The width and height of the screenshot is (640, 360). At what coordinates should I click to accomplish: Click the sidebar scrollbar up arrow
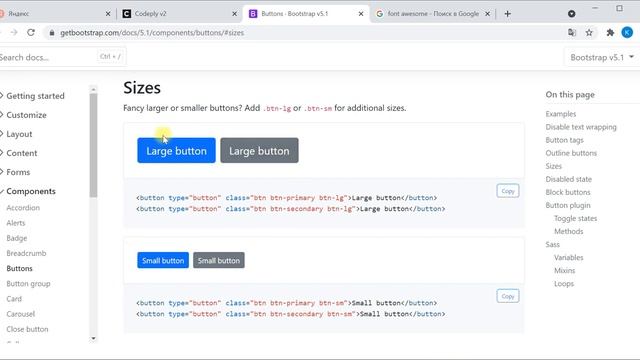point(93,89)
